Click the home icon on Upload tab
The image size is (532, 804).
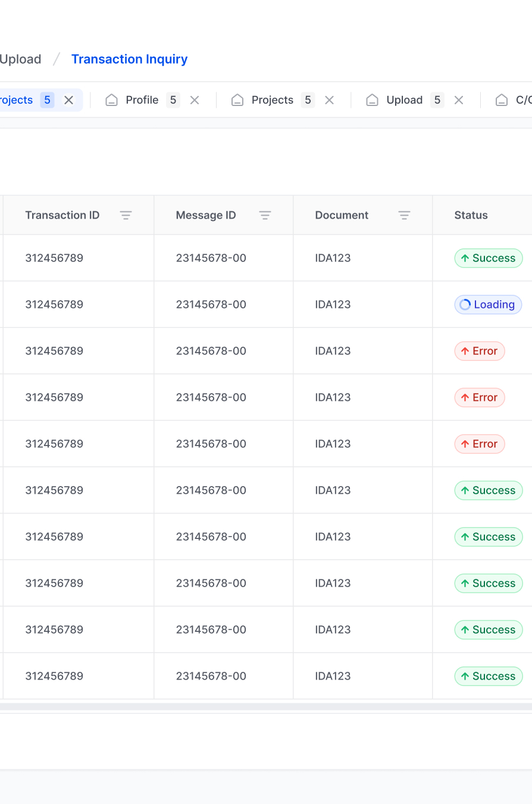click(372, 100)
